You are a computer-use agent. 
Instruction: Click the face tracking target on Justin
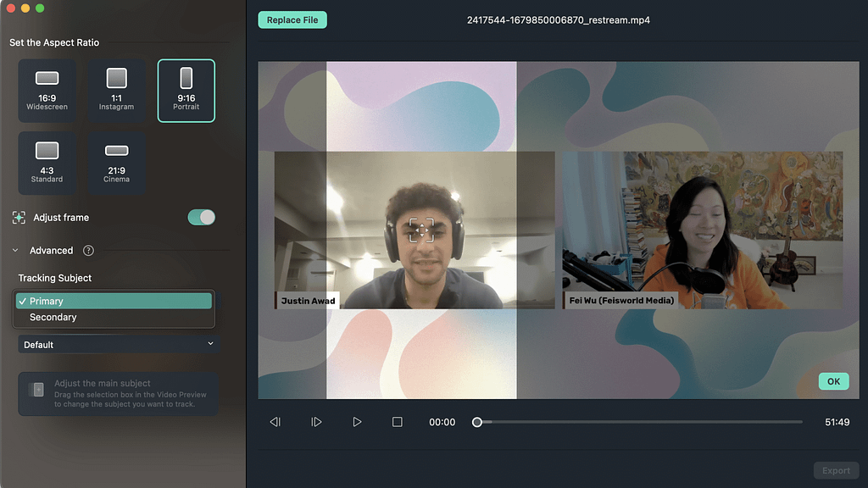[421, 230]
